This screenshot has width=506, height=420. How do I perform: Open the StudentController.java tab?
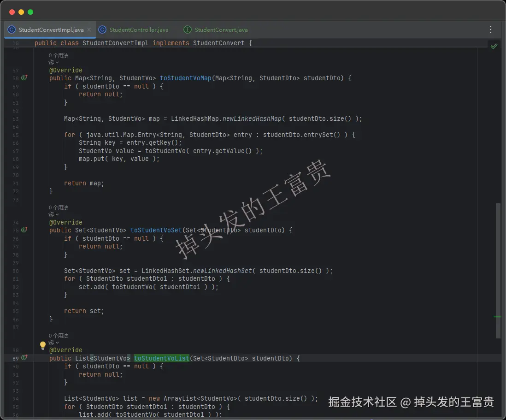[x=139, y=30]
